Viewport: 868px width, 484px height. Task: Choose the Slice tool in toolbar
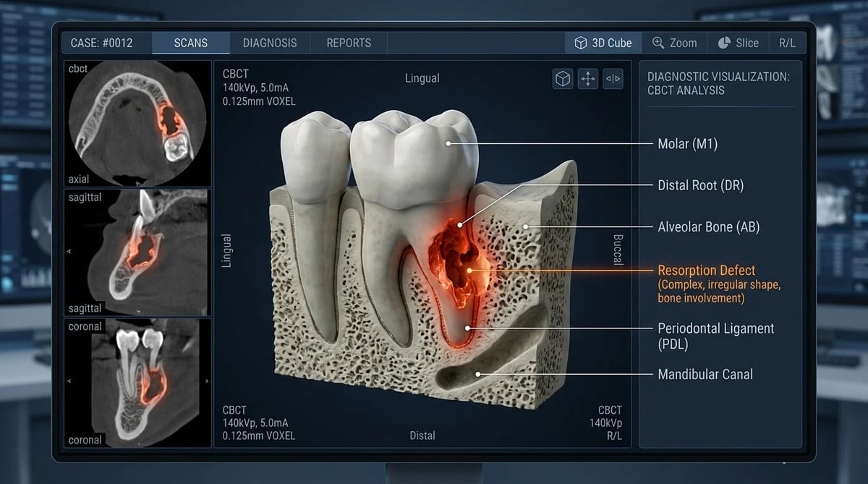click(738, 43)
